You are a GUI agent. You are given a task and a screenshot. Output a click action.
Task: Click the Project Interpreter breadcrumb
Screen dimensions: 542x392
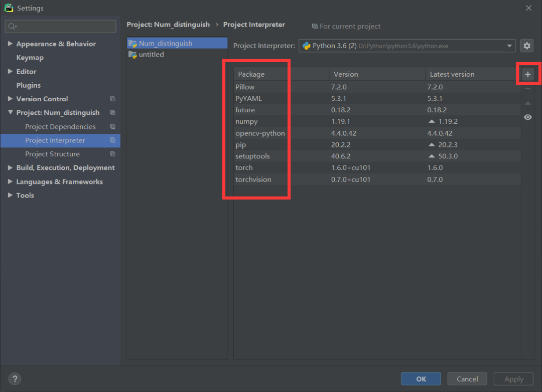coord(254,25)
